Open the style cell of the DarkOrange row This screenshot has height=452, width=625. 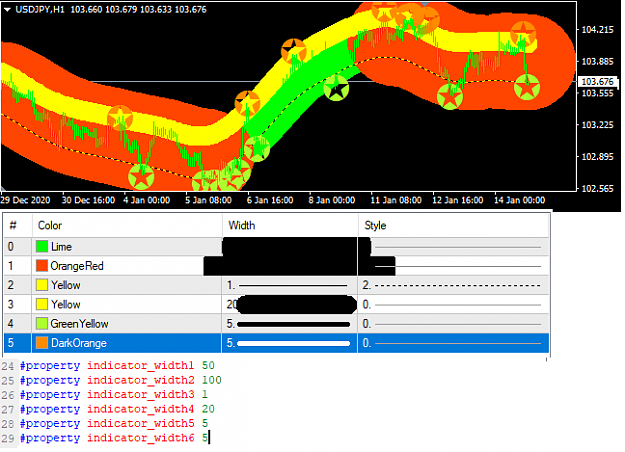click(x=454, y=343)
